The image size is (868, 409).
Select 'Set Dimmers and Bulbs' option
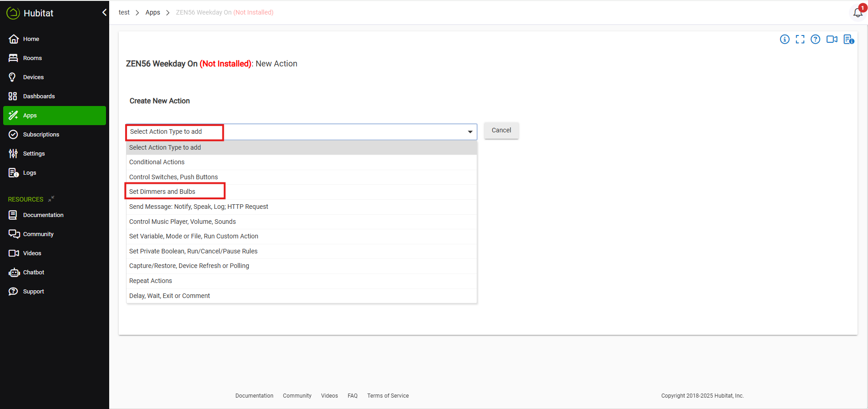pyautogui.click(x=302, y=192)
